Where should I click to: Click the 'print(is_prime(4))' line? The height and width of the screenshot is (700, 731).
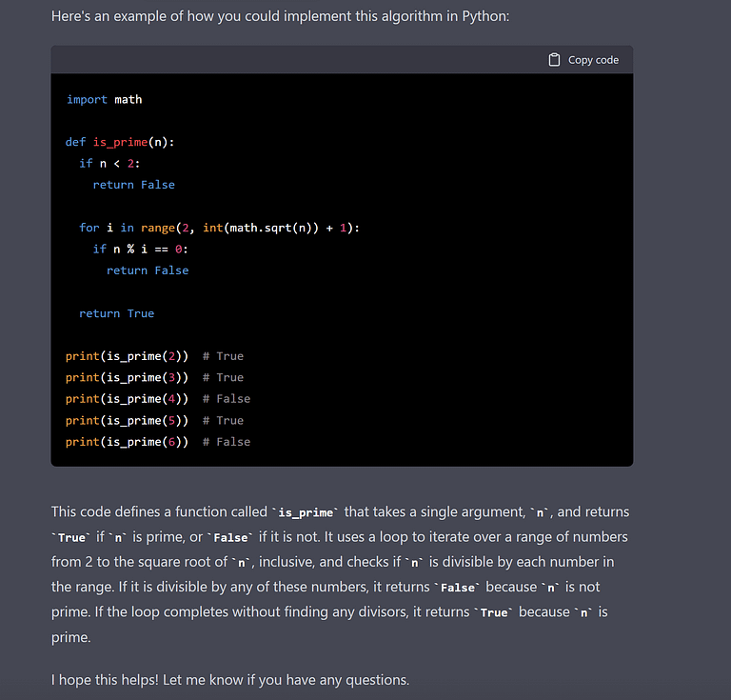click(158, 399)
